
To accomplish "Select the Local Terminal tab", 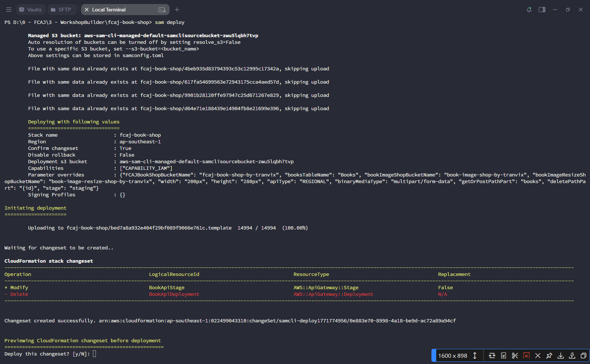I will tap(125, 10).
